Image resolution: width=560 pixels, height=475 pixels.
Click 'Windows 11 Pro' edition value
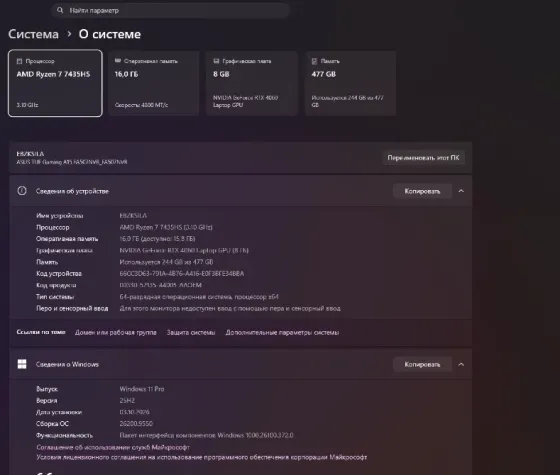tap(142, 389)
